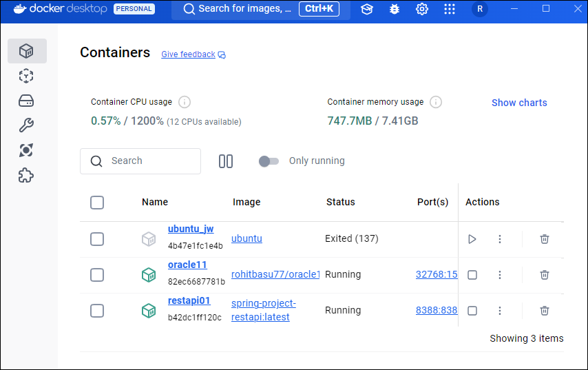Image resolution: width=588 pixels, height=370 pixels.
Task: Stop the oracle11 container
Action: click(x=472, y=275)
